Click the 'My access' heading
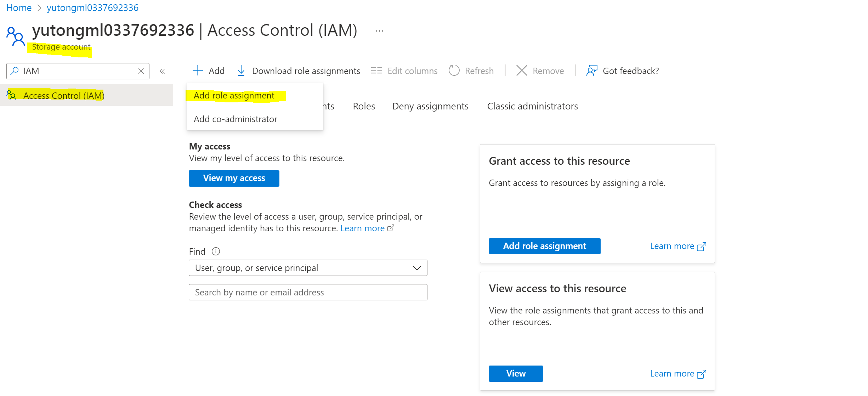This screenshot has height=396, width=868. coord(210,146)
